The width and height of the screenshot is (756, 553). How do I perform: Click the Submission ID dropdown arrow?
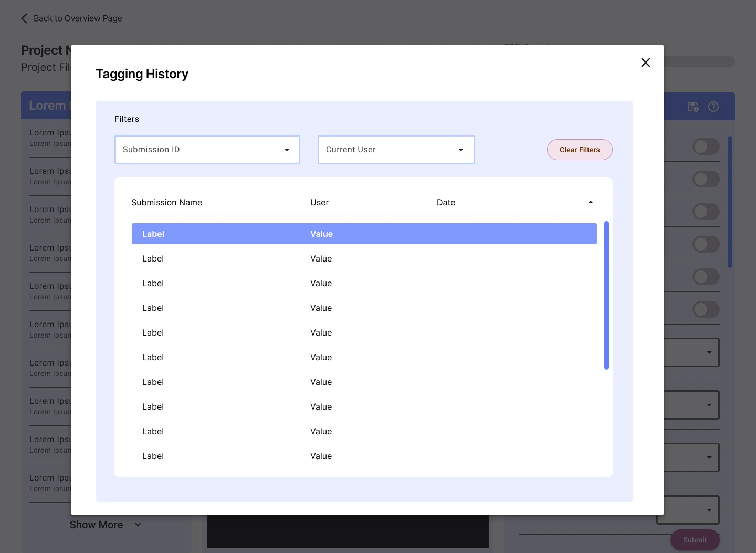pyautogui.click(x=287, y=150)
